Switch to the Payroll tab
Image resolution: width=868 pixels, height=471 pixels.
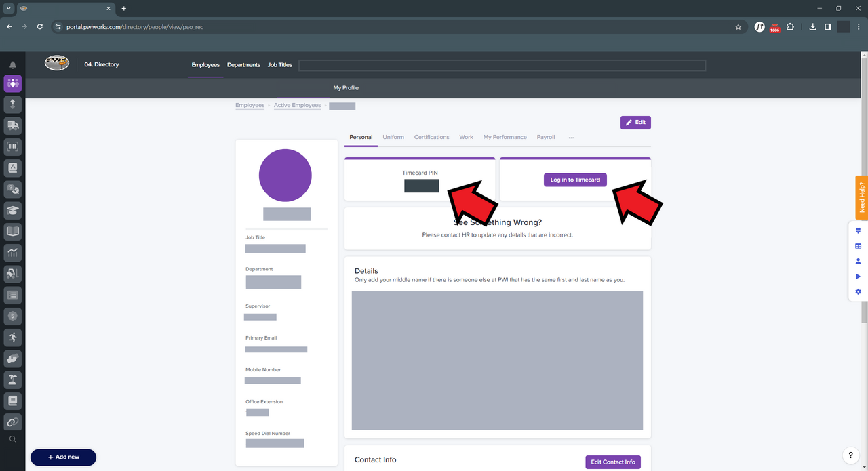546,137
